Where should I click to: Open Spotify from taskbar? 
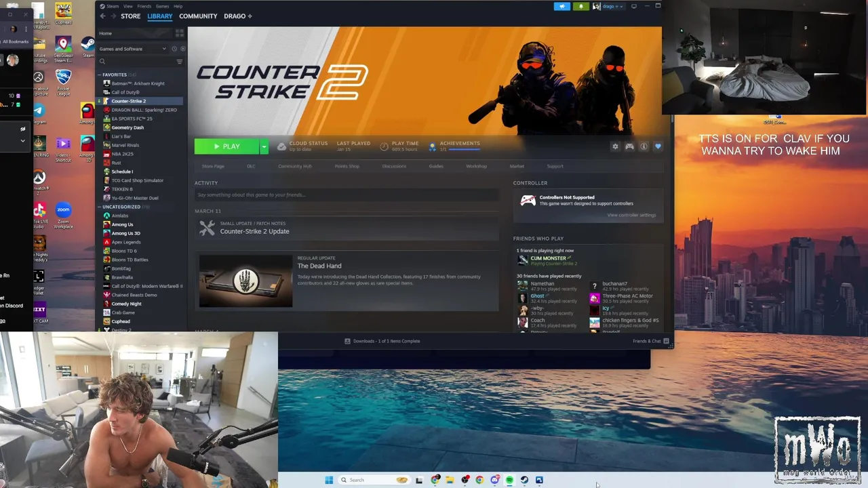pos(509,480)
